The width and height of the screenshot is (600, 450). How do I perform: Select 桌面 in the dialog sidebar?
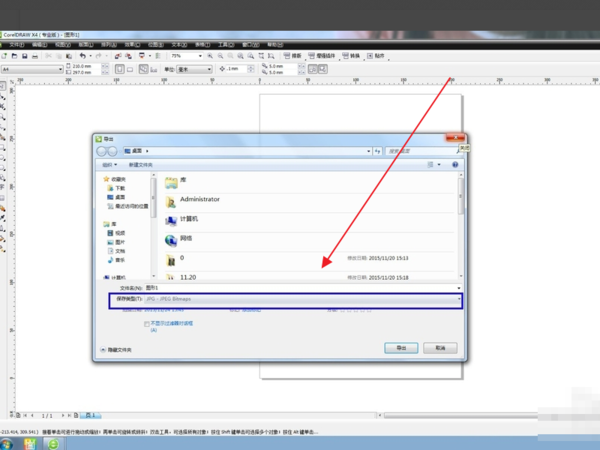coord(116,197)
